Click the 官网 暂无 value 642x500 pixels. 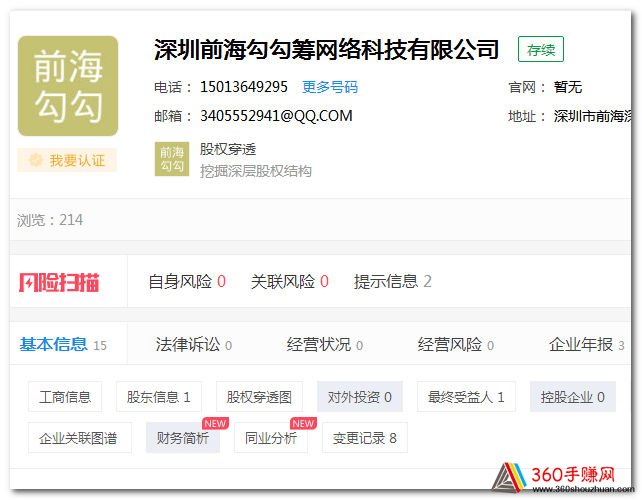tap(568, 87)
